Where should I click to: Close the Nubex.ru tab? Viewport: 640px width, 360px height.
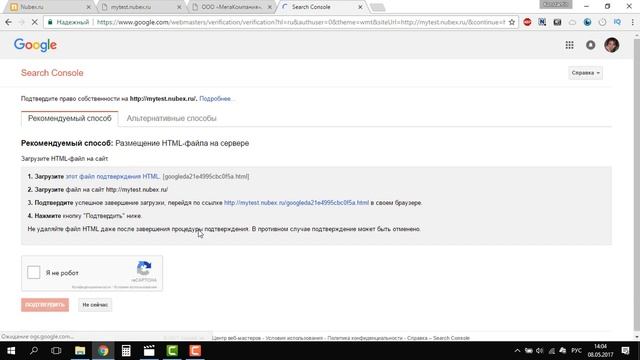89,7
